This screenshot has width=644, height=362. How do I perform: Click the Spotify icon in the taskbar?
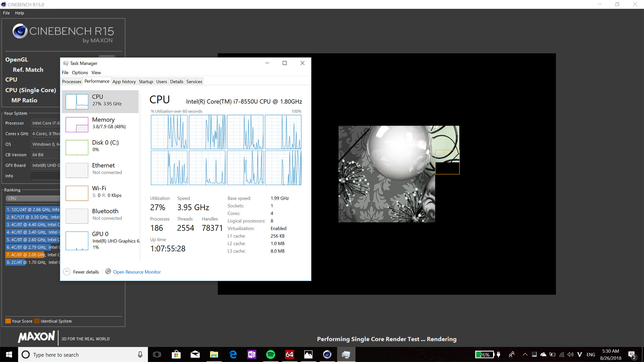point(270,354)
